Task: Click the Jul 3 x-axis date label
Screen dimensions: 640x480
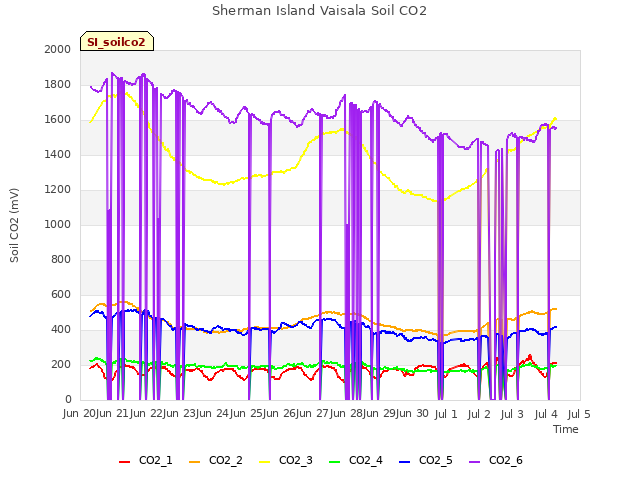Action: point(512,414)
